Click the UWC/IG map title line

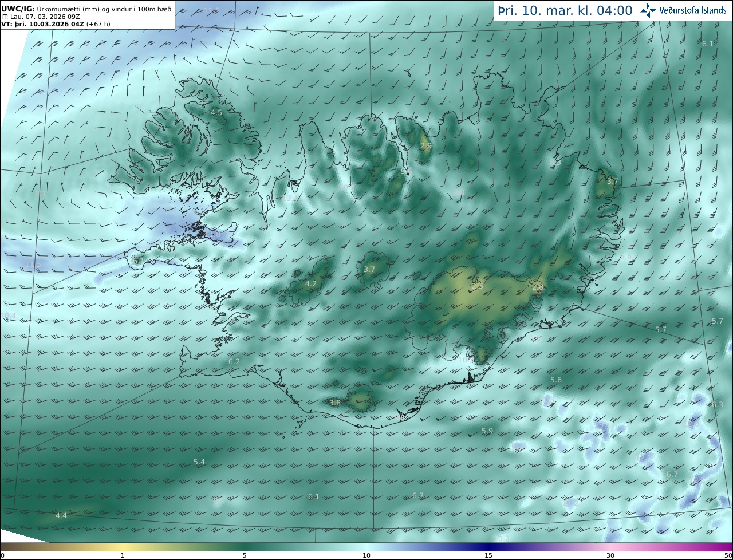[86, 9]
